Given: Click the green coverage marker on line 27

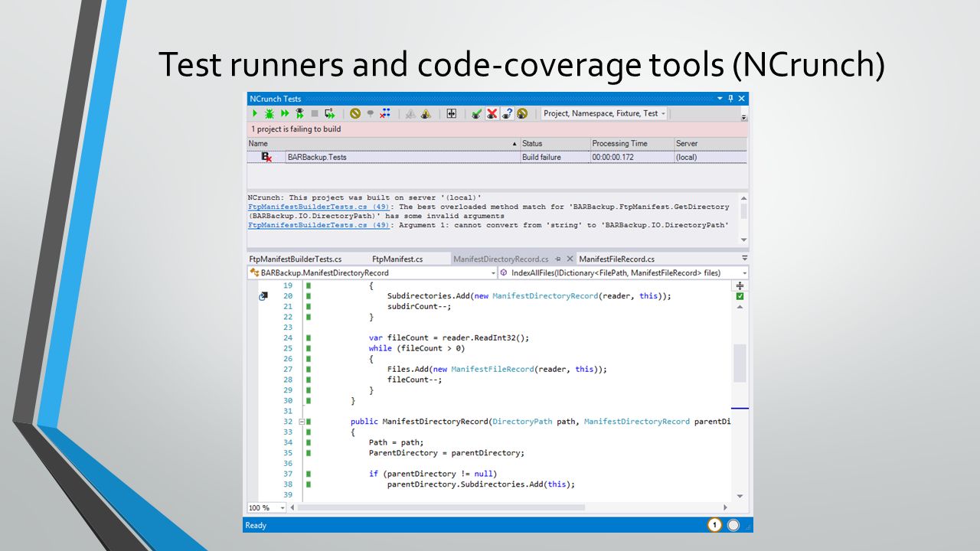Looking at the screenshot, I should [x=309, y=369].
